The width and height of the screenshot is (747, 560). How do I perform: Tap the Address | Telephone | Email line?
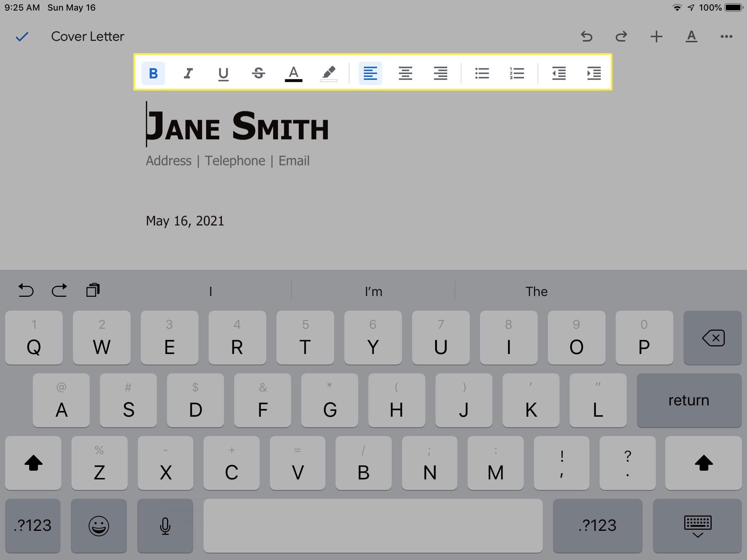coord(228,161)
